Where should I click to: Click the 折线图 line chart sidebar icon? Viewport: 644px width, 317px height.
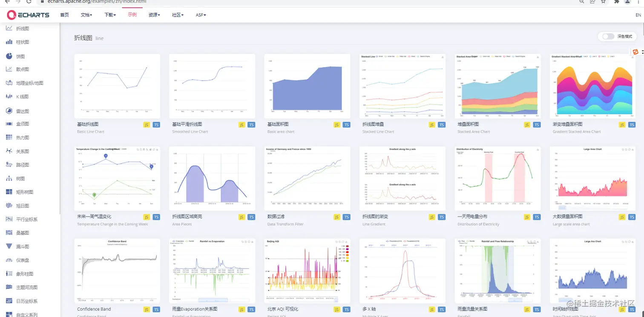pos(9,29)
